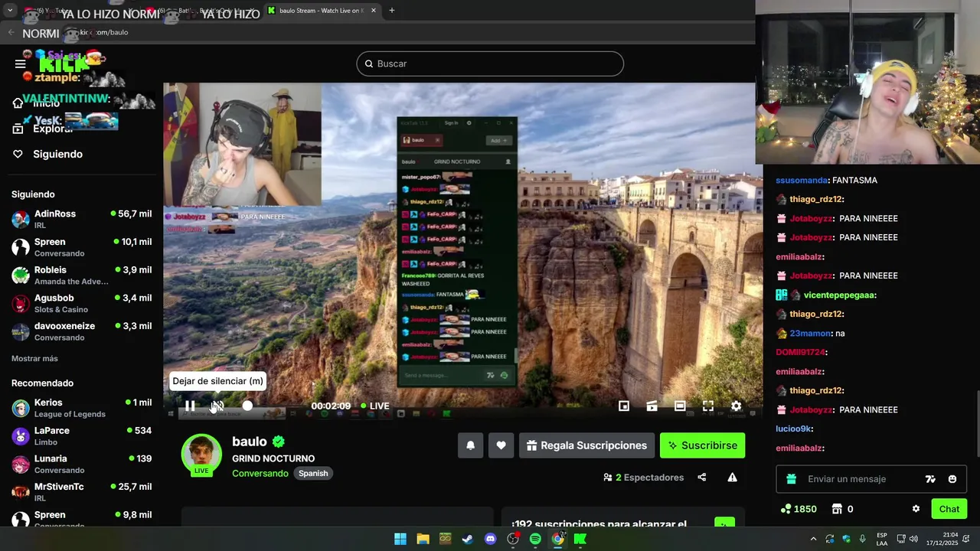Open the emoji picker in chat
Screen dimensions: 980x551
pos(952,479)
